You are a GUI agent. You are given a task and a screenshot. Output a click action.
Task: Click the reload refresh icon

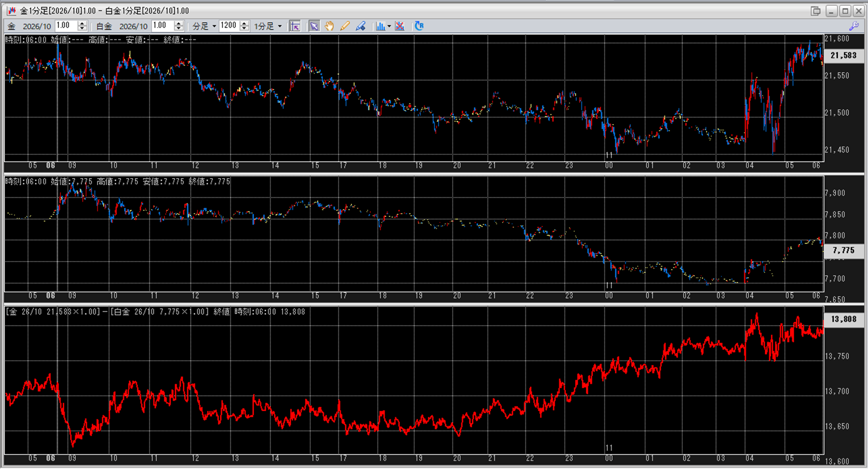click(x=419, y=26)
